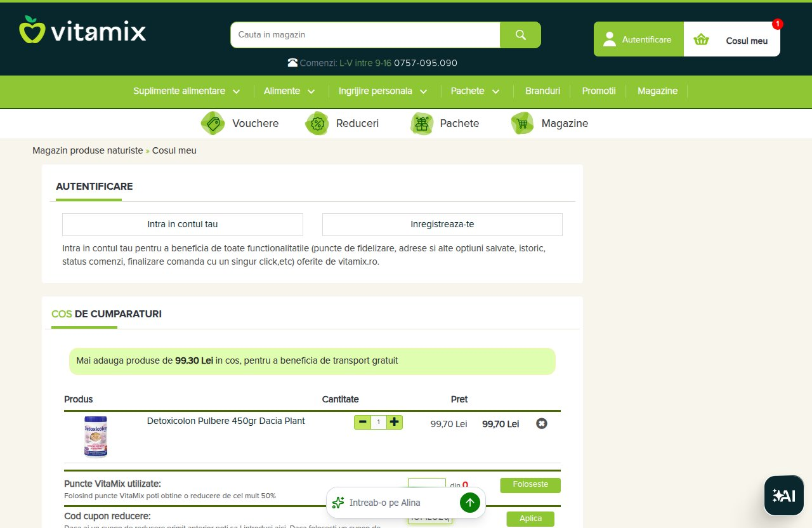Click the Intreab-o pe Alina input

[401, 503]
